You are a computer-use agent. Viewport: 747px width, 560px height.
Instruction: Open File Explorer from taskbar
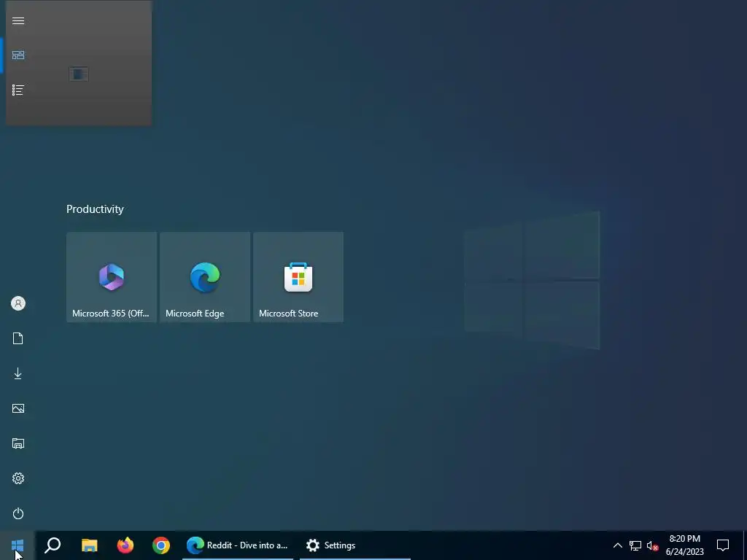[x=90, y=545]
